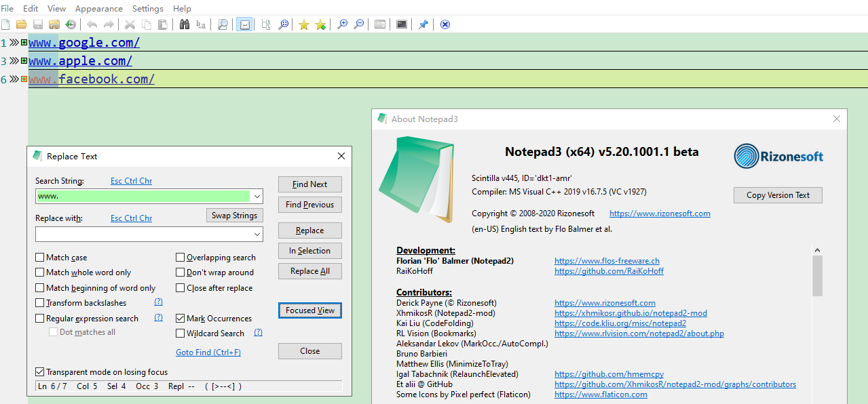Screen dimensions: 868x404
Task: Click the Revert file clock icon
Action: [71, 24]
